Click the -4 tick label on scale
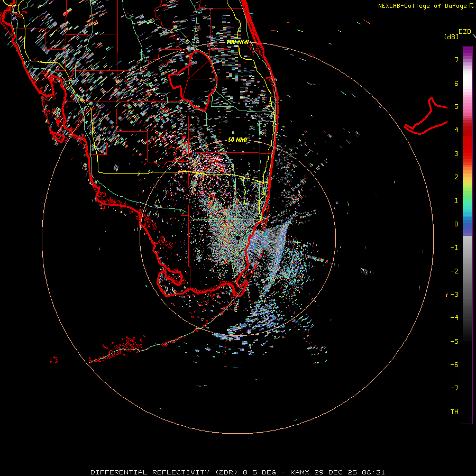The width and height of the screenshot is (476, 476). click(454, 317)
